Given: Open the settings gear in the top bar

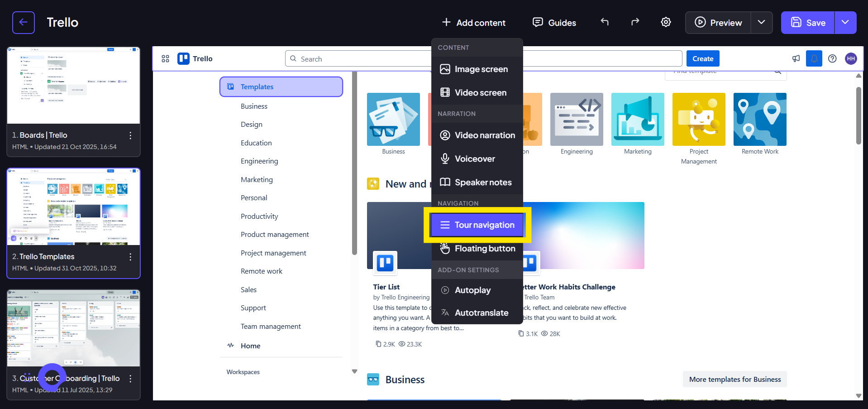Looking at the screenshot, I should (x=666, y=22).
